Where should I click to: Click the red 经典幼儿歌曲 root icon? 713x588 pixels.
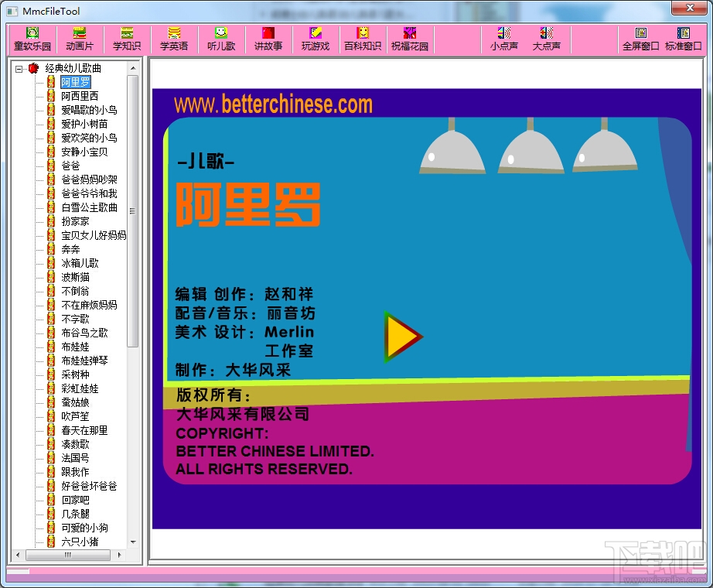[34, 69]
